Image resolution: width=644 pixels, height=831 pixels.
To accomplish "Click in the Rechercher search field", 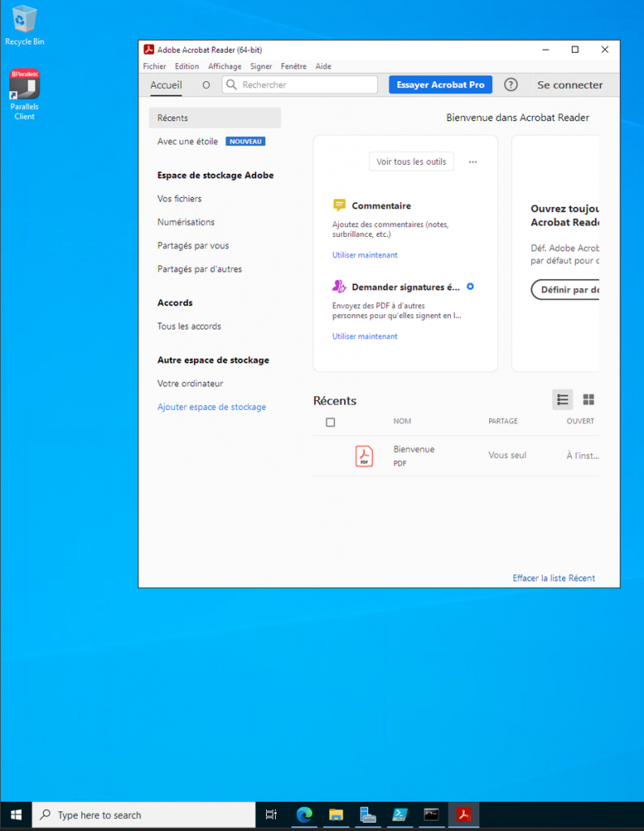I will [x=300, y=84].
